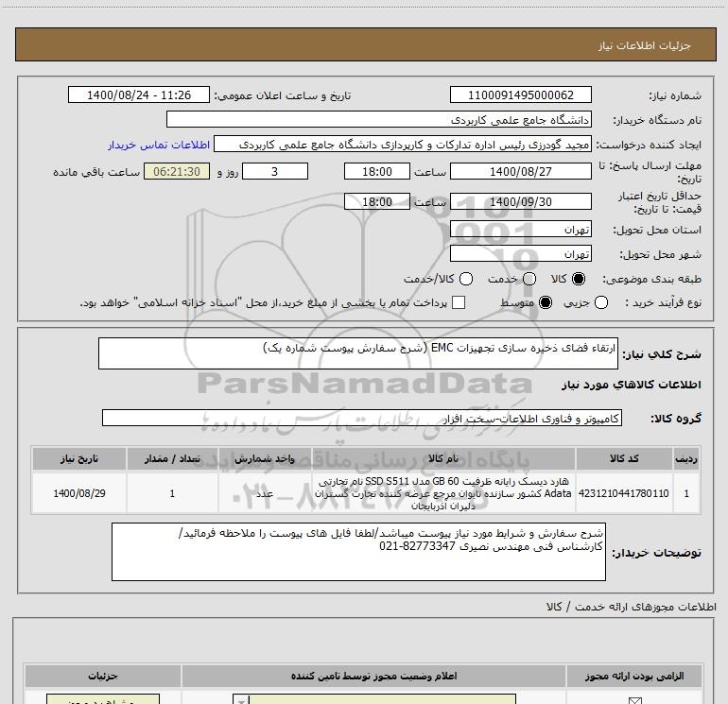This screenshot has height=704, width=728.
Task: Click product code 4231210441780110 cell
Action: point(624,493)
